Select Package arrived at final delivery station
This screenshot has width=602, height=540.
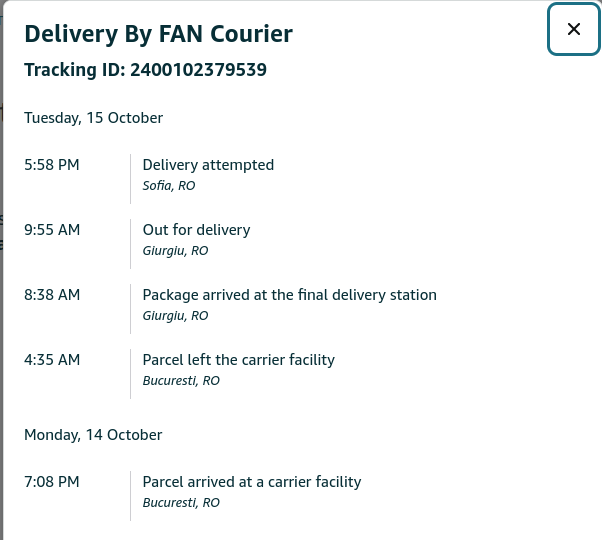point(289,295)
